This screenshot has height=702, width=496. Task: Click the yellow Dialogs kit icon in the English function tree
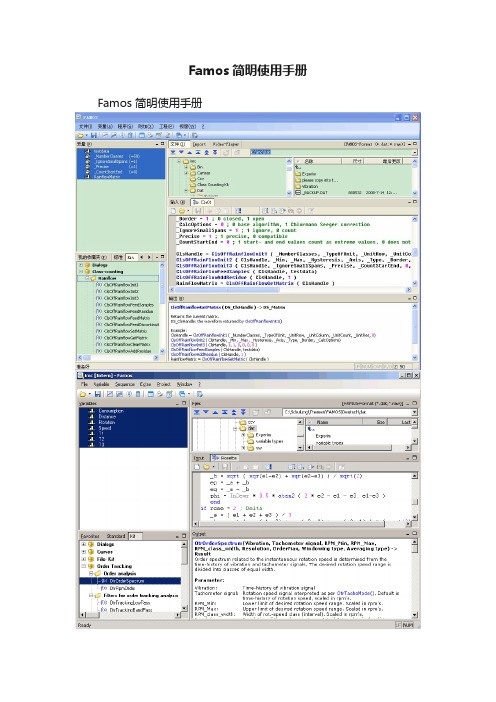point(91,544)
